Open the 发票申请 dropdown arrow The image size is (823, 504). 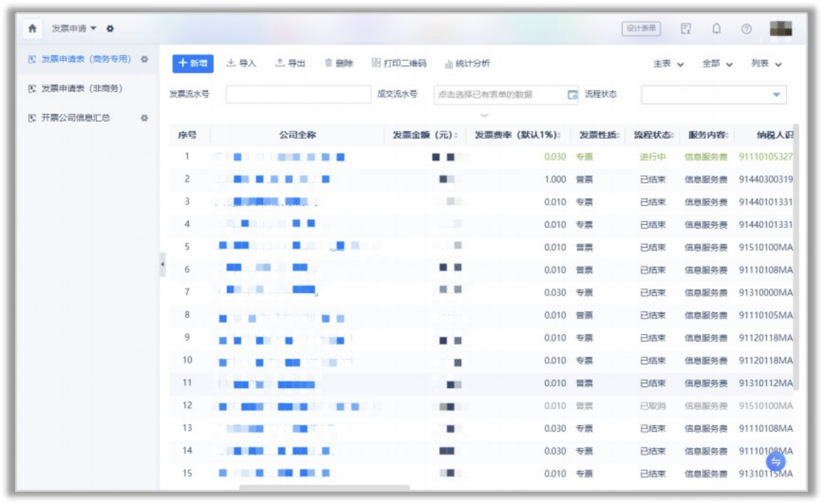pos(93,29)
